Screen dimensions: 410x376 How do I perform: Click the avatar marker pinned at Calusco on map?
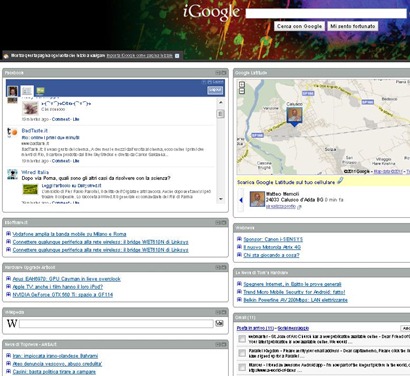(x=294, y=116)
